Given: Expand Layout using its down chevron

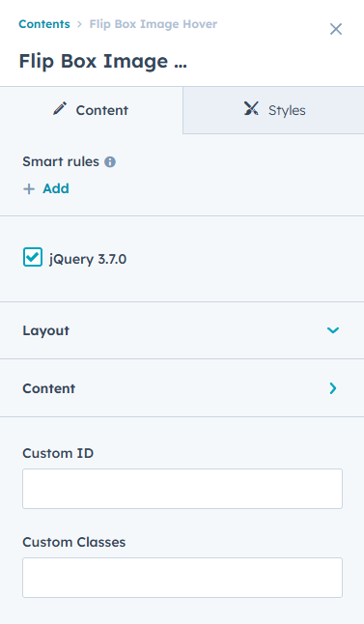Looking at the screenshot, I should point(333,330).
